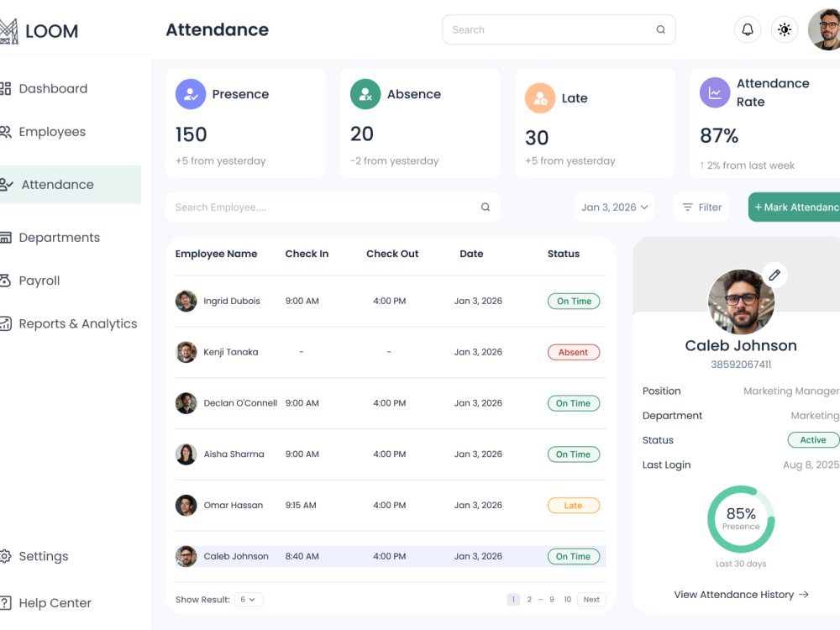Open Settings label in sidebar
840x630 pixels.
point(44,556)
